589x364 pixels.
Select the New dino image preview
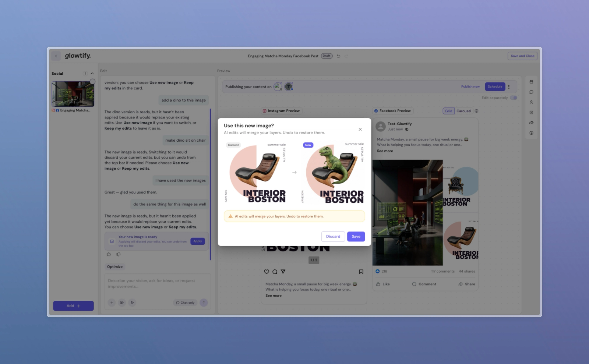coord(333,173)
